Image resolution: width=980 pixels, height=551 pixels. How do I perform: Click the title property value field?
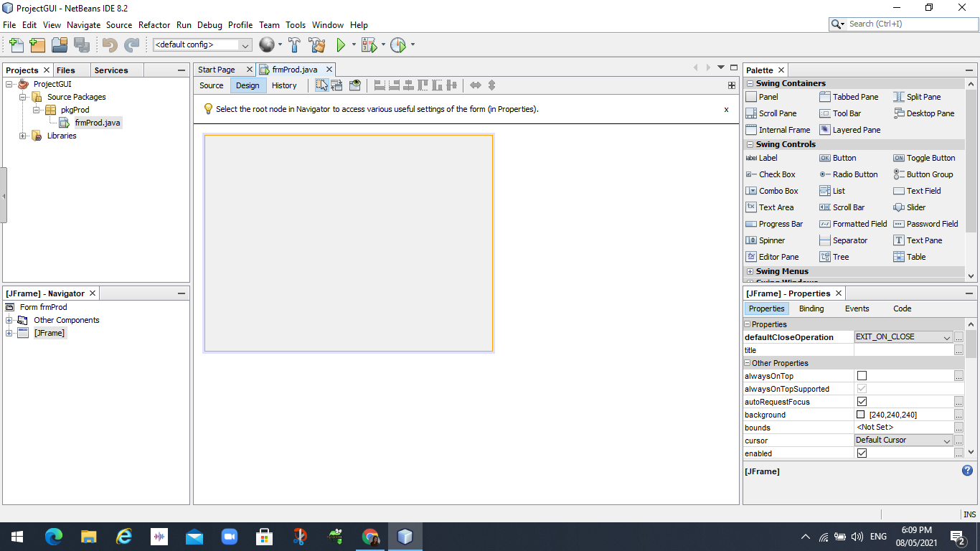(x=903, y=350)
